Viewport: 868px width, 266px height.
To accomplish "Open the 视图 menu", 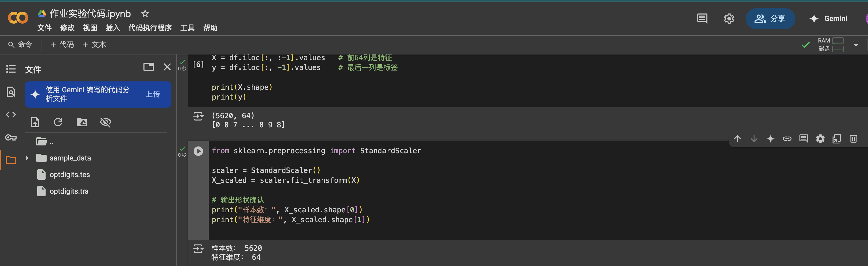I will click(90, 28).
